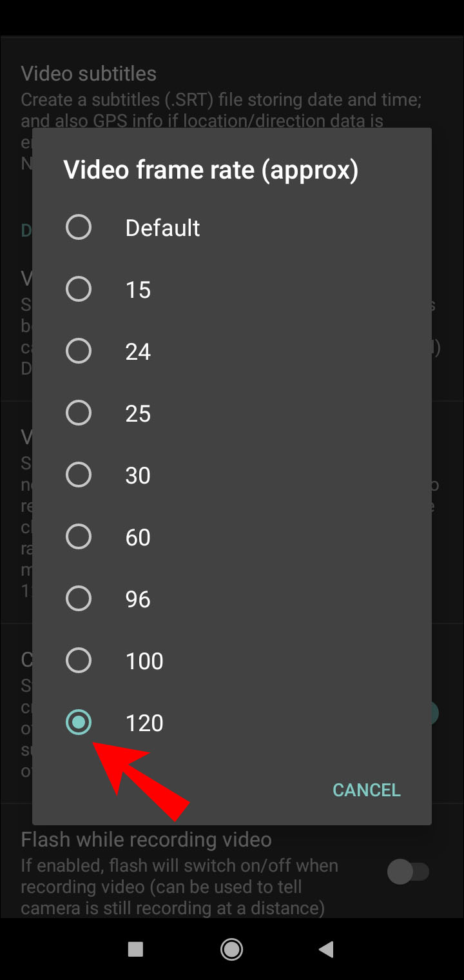
Task: Tap the Flash while recording video heading
Action: click(146, 839)
